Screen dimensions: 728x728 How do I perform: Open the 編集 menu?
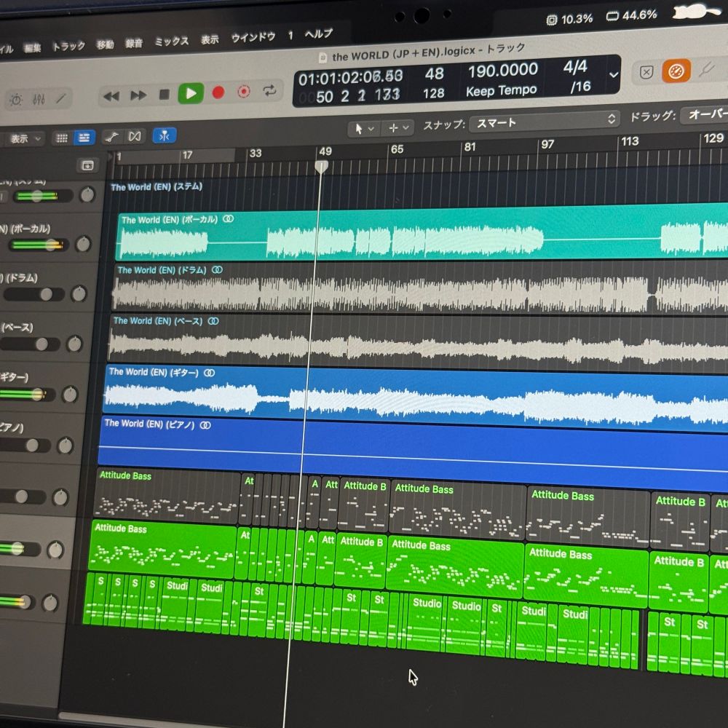coord(32,47)
